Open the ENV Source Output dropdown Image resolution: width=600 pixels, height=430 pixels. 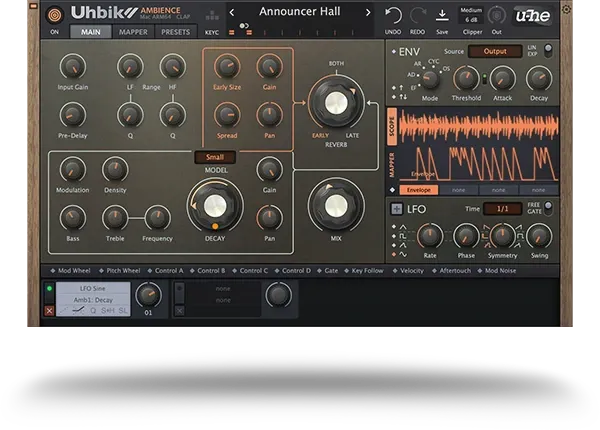495,51
